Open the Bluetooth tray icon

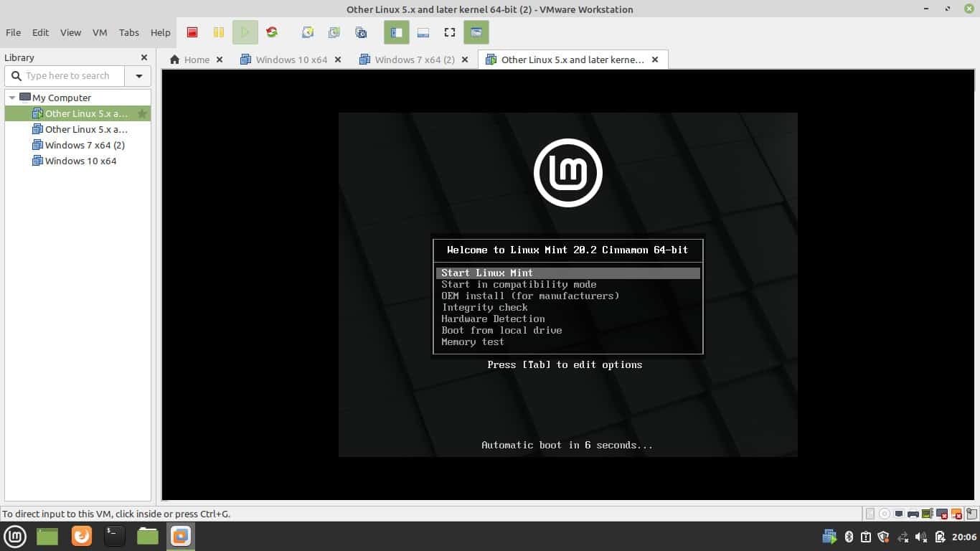point(849,537)
